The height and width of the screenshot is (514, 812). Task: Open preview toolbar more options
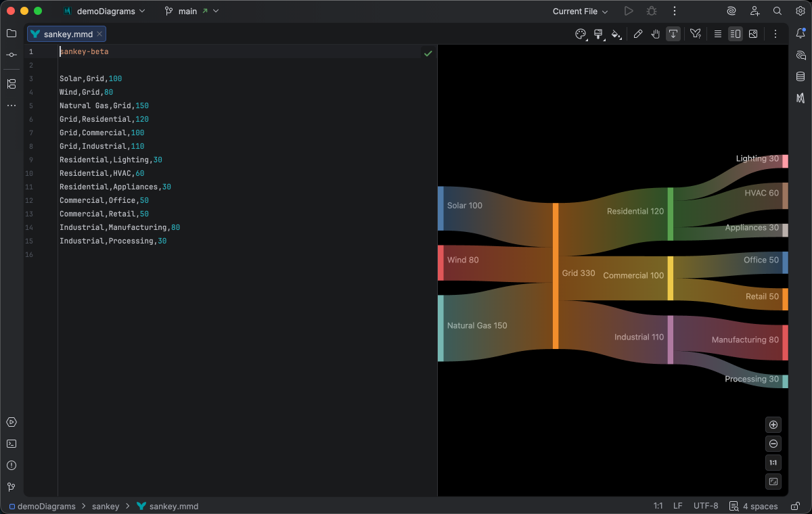(x=775, y=34)
